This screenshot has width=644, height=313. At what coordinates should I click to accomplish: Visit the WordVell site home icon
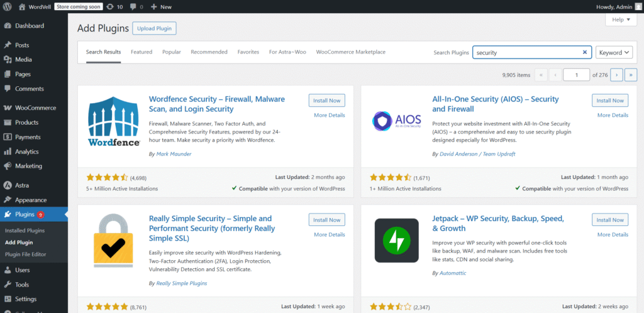(22, 6)
